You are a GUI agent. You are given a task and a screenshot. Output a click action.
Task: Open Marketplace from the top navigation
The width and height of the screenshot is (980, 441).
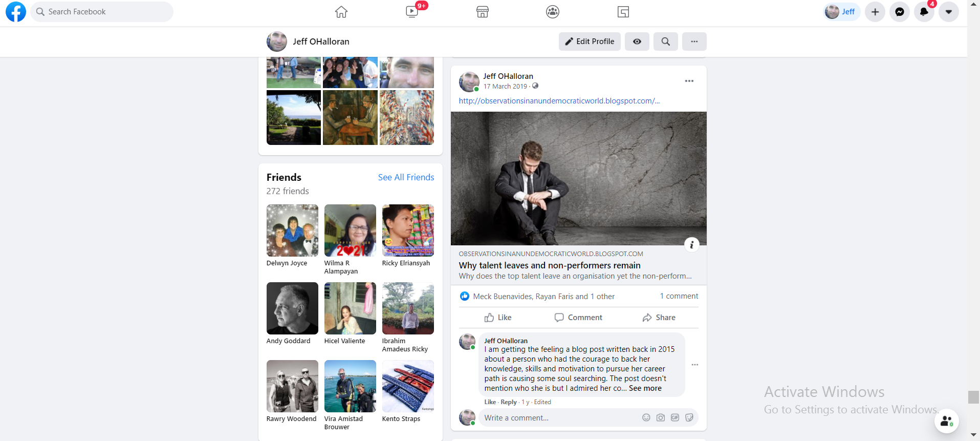[x=482, y=12]
